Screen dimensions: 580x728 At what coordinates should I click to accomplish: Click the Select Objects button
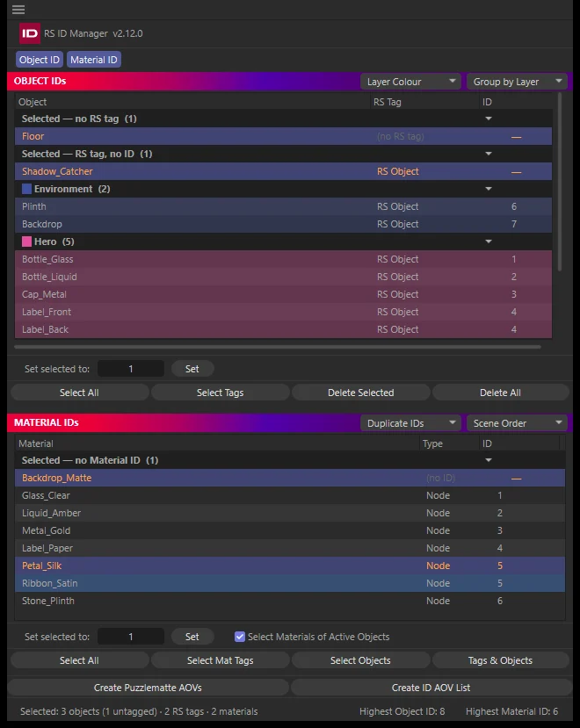point(361,660)
